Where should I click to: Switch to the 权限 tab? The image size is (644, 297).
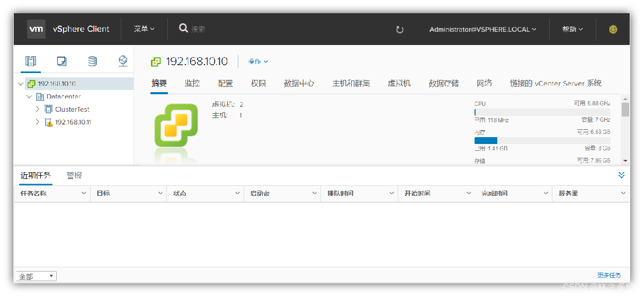258,83
